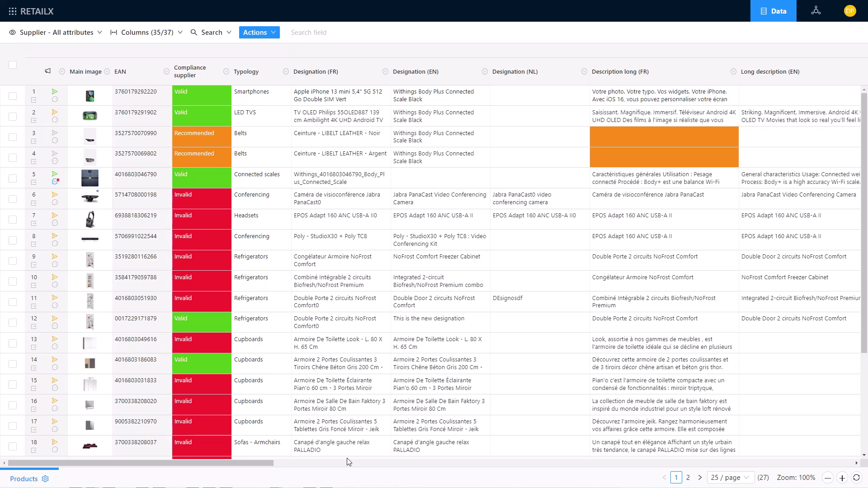Viewport: 868px width, 488px height.
Task: Go to page 2 of the results
Action: point(688,478)
